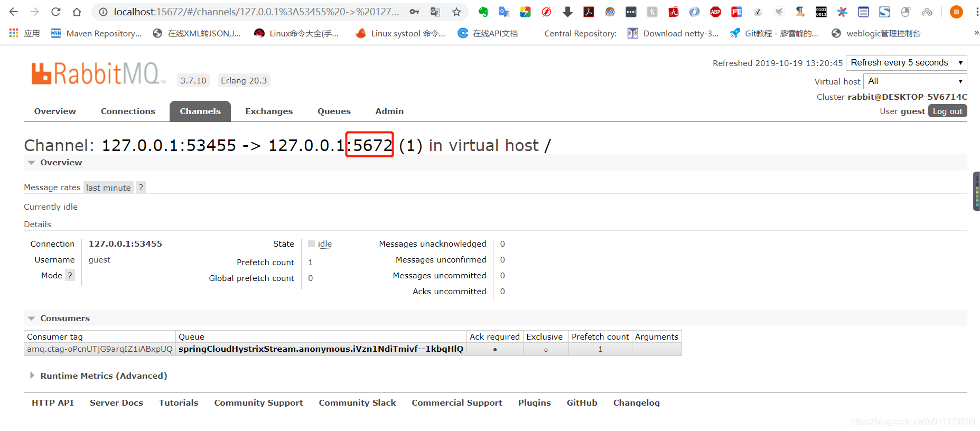Reload the page with the refresh icon
980x431 pixels.
[x=56, y=12]
